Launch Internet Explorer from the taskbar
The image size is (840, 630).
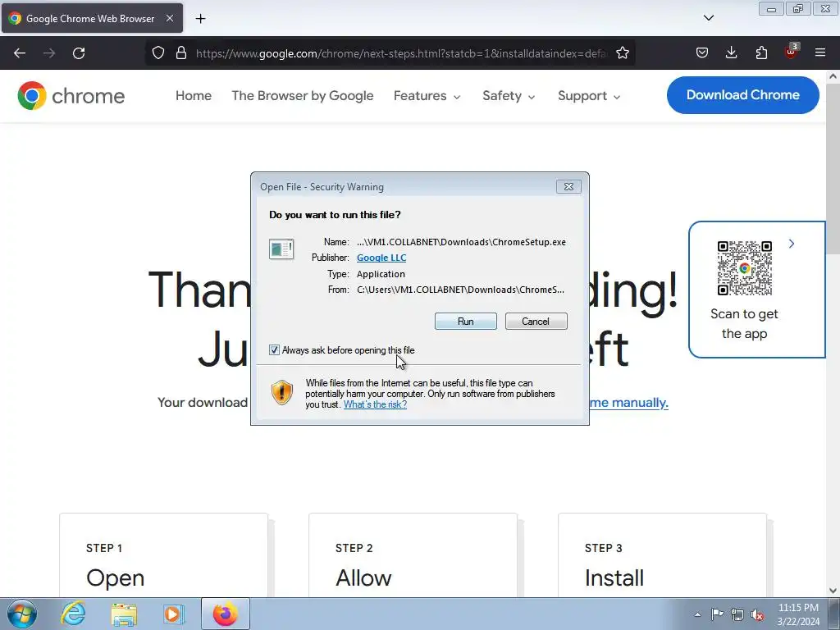coord(73,614)
